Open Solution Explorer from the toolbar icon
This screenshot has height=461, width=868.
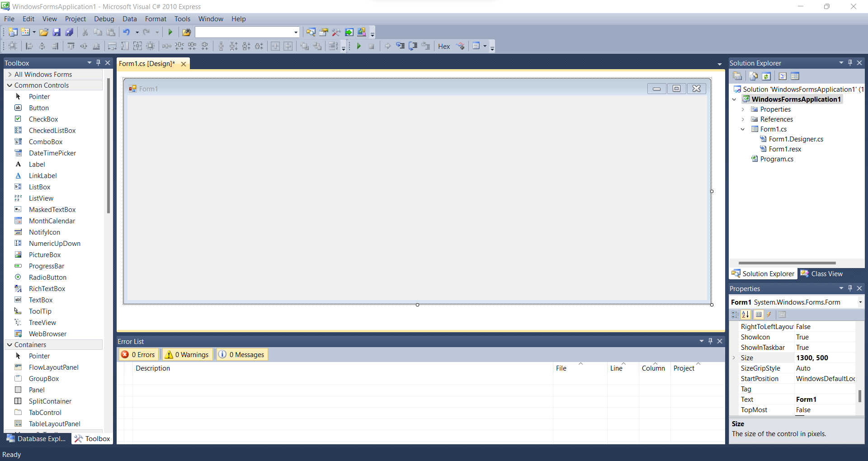[311, 32]
